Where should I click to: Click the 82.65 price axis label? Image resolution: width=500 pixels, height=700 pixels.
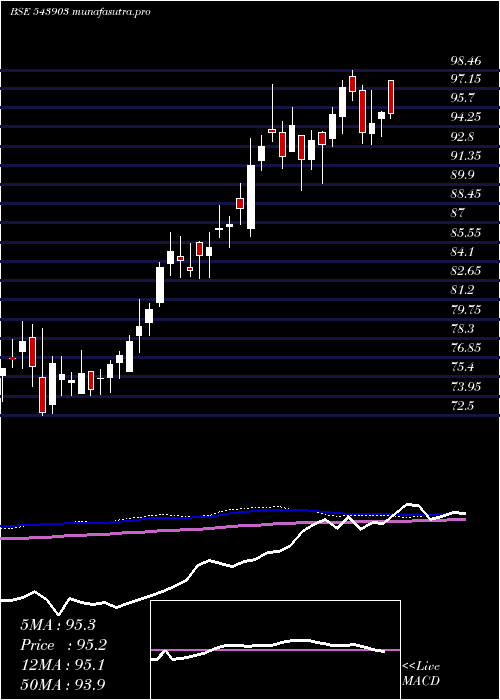coord(466,271)
